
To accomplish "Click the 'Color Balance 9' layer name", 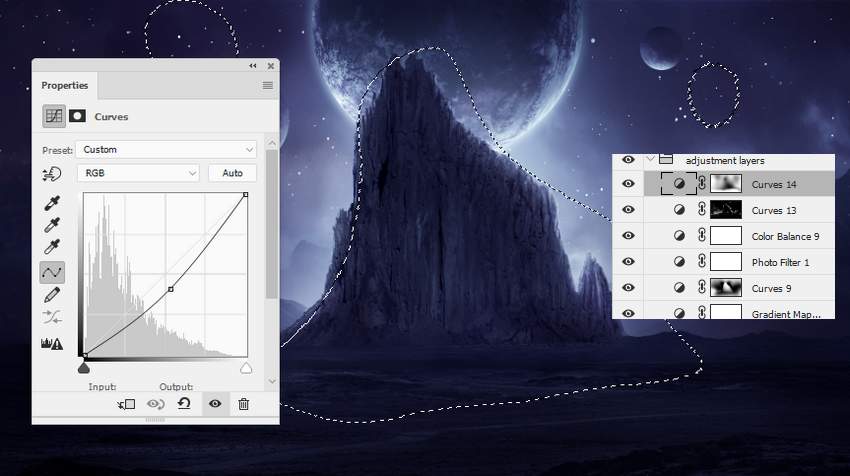I will click(x=785, y=236).
